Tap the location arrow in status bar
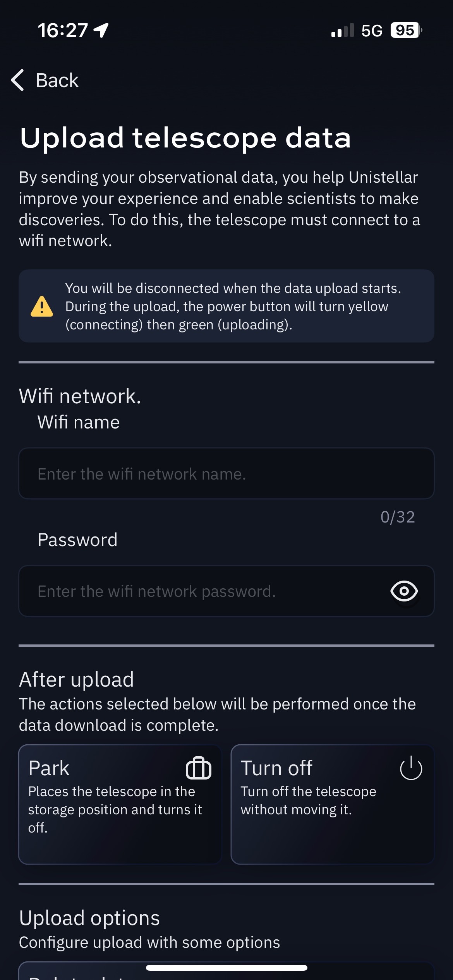The width and height of the screenshot is (453, 980). pyautogui.click(x=101, y=30)
